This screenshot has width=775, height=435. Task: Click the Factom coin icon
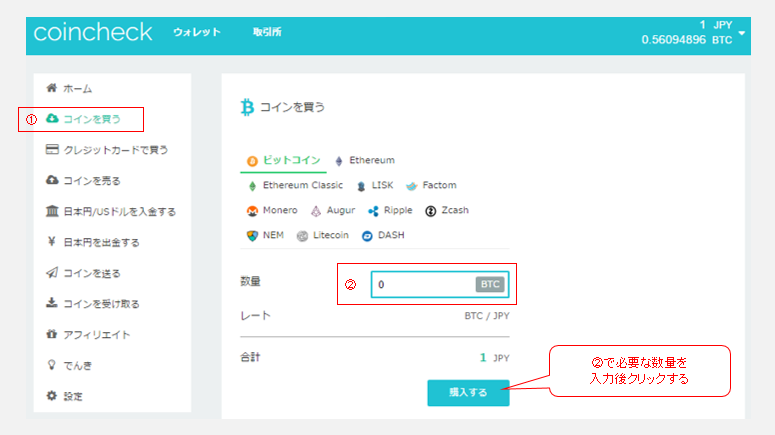pyautogui.click(x=411, y=186)
